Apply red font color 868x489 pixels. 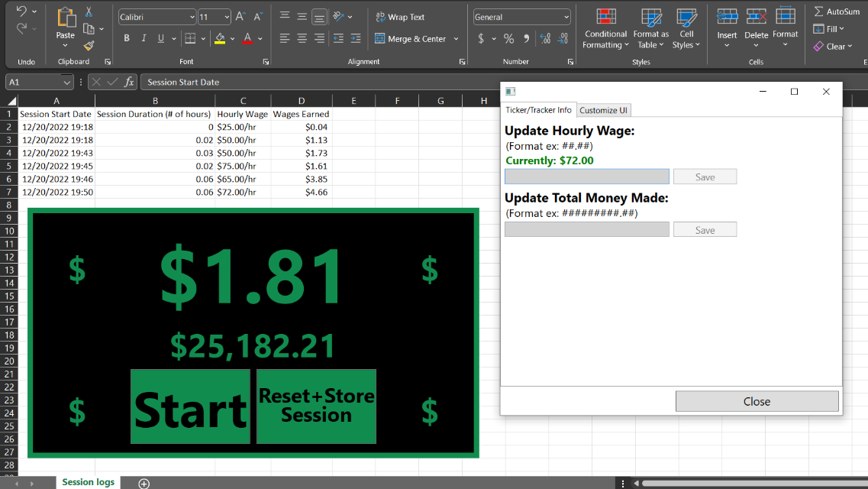247,38
